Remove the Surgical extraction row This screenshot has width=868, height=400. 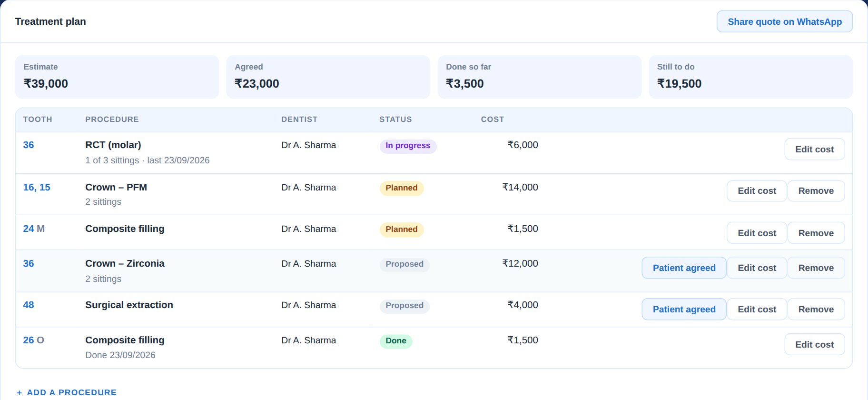pos(816,309)
